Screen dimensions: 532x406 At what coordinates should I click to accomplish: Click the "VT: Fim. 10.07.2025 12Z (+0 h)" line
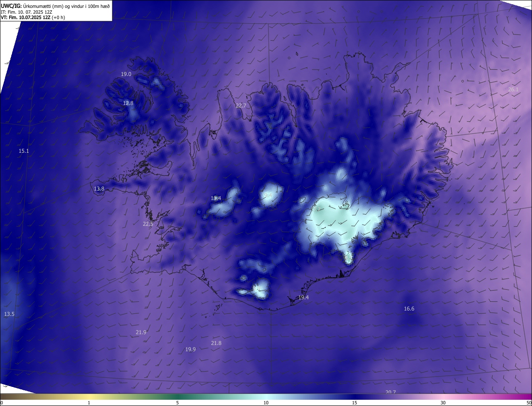click(x=33, y=17)
